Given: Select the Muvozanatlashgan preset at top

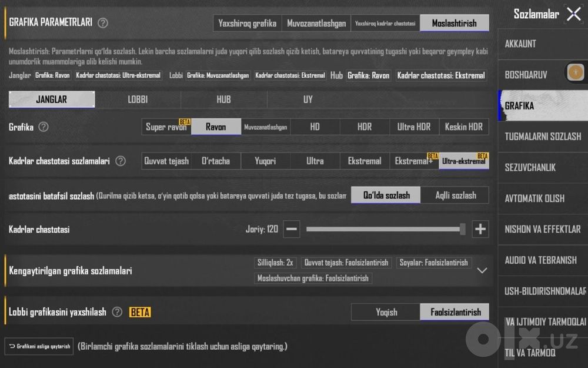Looking at the screenshot, I should pos(316,24).
